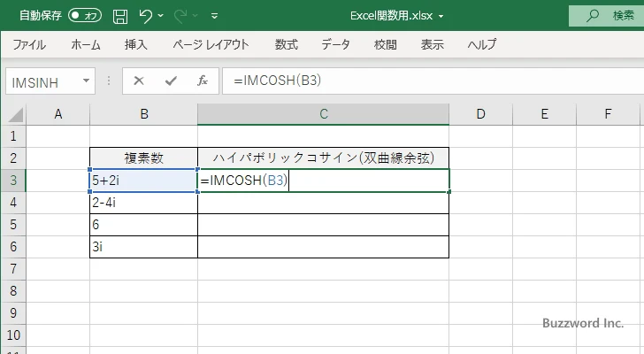Expand the Name Box dropdown arrow
644x354 pixels.
click(87, 81)
